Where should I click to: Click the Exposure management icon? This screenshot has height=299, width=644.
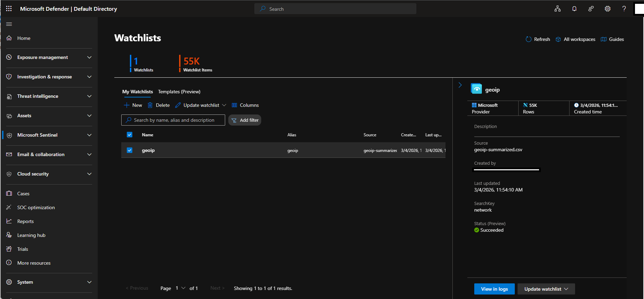[x=9, y=57]
